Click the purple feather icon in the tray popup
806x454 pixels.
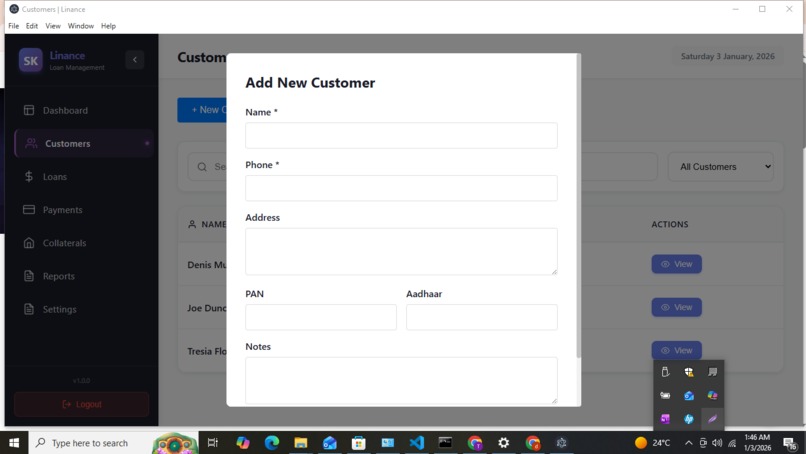tap(712, 419)
